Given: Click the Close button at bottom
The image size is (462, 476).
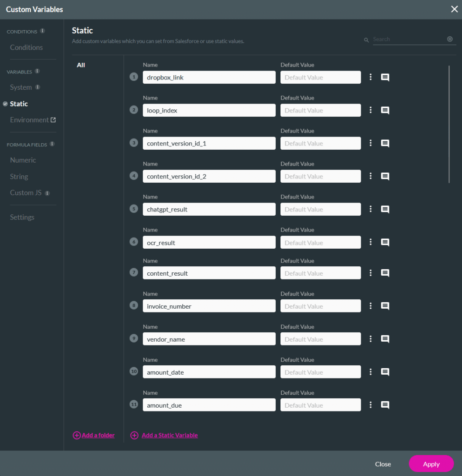Looking at the screenshot, I should tap(383, 464).
